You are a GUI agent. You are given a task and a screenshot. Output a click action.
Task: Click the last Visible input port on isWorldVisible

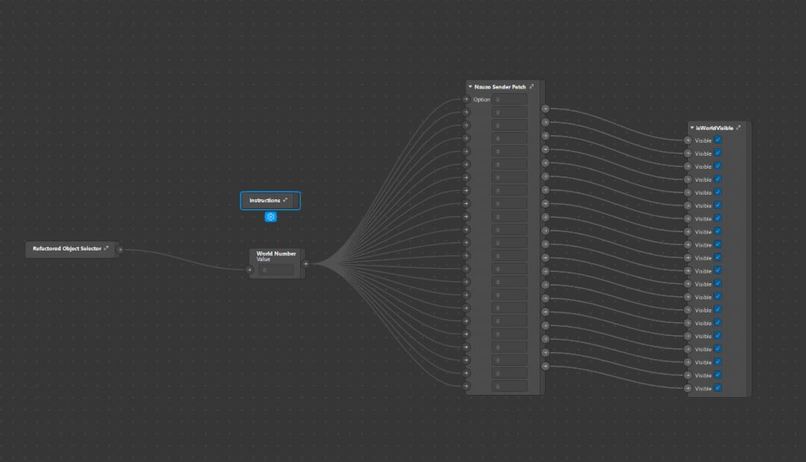tap(688, 388)
